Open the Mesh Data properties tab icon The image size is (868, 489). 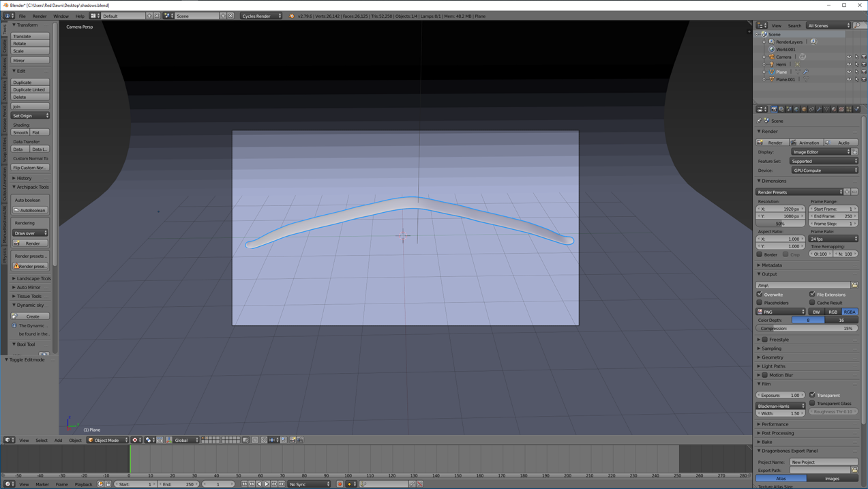click(x=826, y=109)
